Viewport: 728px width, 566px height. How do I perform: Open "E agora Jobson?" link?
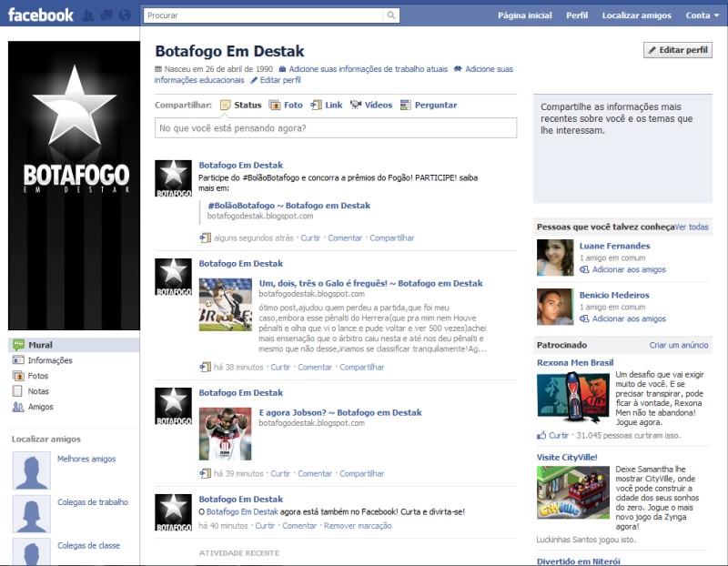tap(340, 412)
